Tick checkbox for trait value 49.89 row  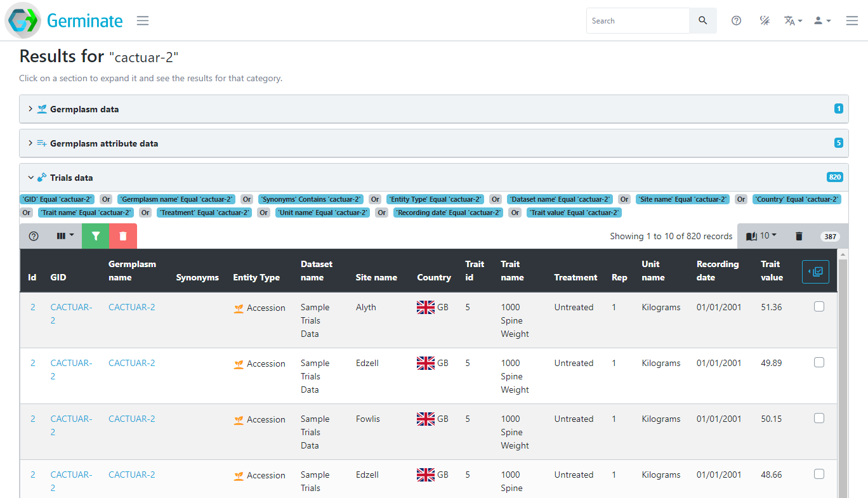819,363
